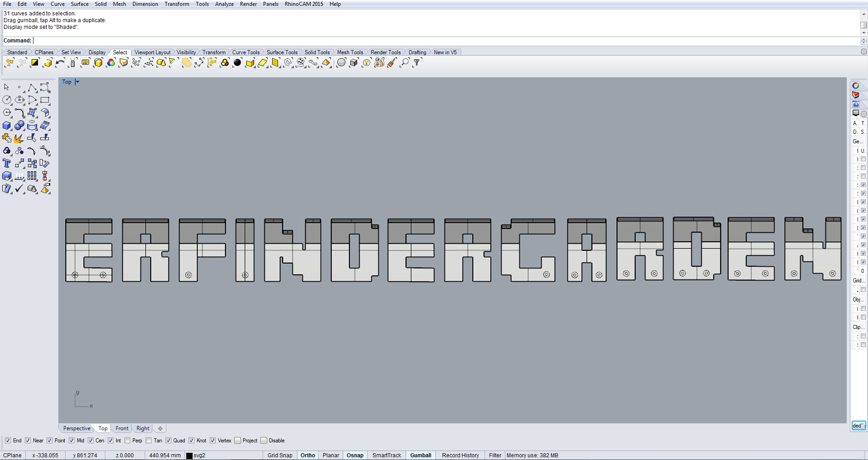Enable the Tan osnap checkbox
This screenshot has width=868, height=460.
pos(148,441)
